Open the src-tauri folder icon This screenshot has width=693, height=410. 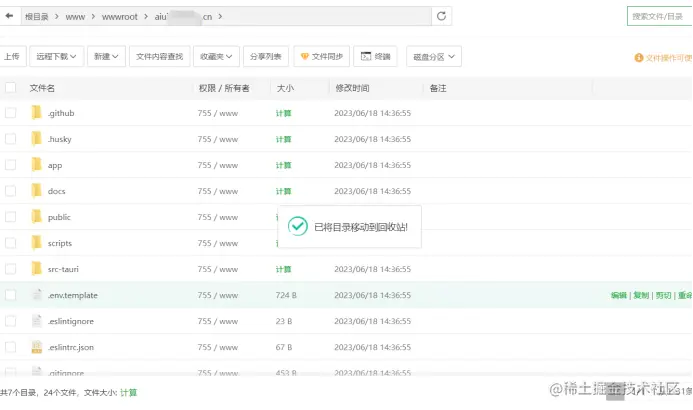(x=37, y=269)
